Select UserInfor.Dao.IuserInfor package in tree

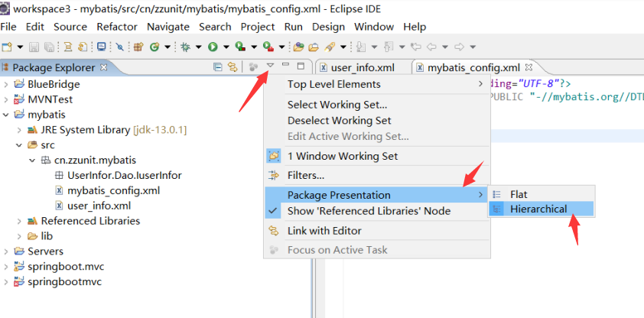coord(124,176)
